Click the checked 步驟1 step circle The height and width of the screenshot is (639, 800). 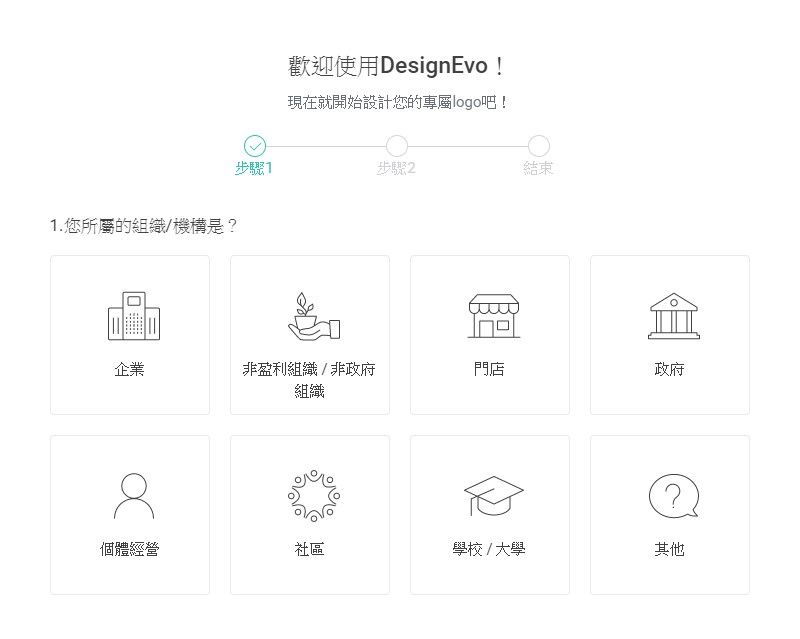(255, 146)
